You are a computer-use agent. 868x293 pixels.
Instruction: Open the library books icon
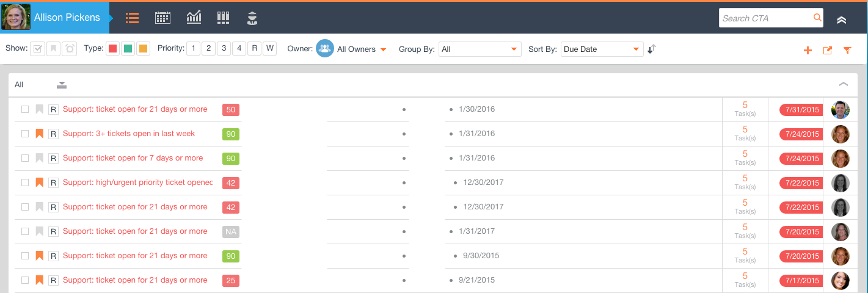pos(223,18)
